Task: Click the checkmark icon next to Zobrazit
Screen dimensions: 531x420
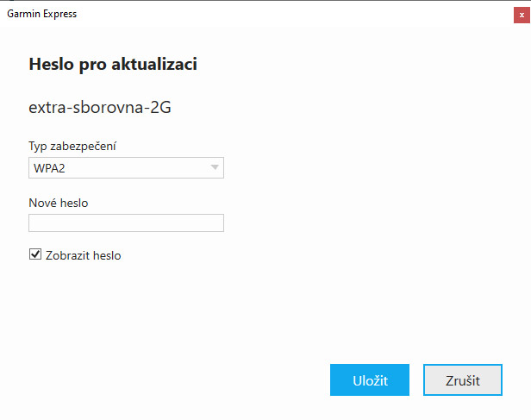Action: coord(35,254)
